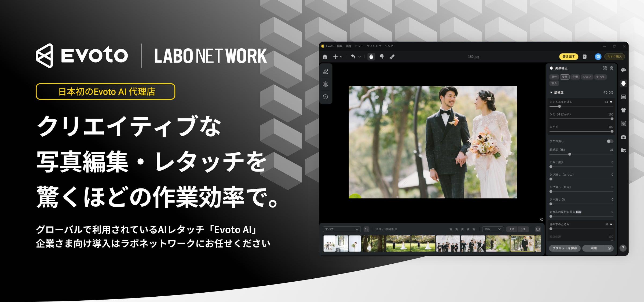Screen dimensions: 644x302
Task: Open the camera panel icon in right sidebar
Action: click(623, 137)
